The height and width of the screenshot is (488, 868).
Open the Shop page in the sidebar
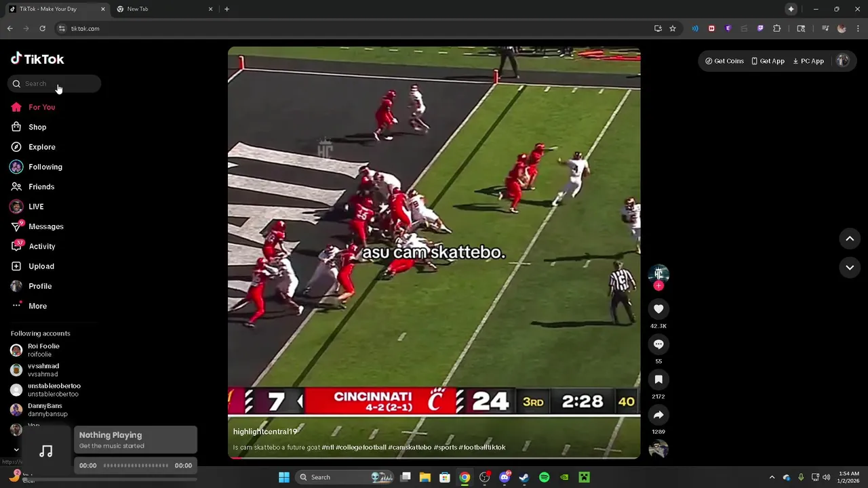[x=28, y=127]
